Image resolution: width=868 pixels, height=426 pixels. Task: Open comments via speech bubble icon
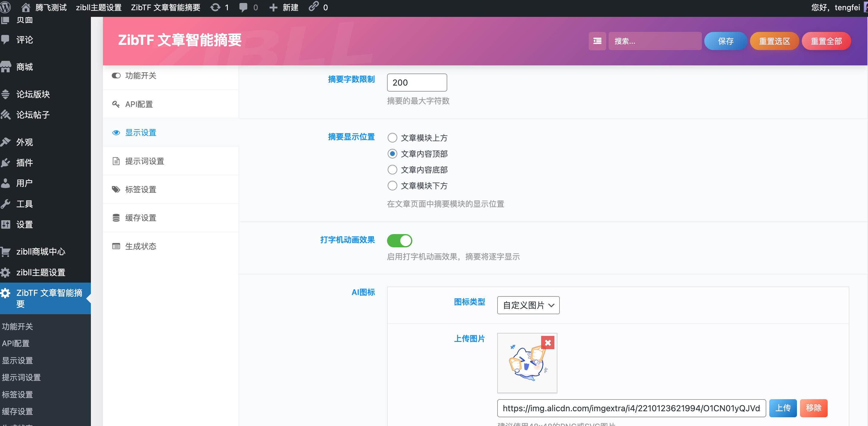[243, 7]
